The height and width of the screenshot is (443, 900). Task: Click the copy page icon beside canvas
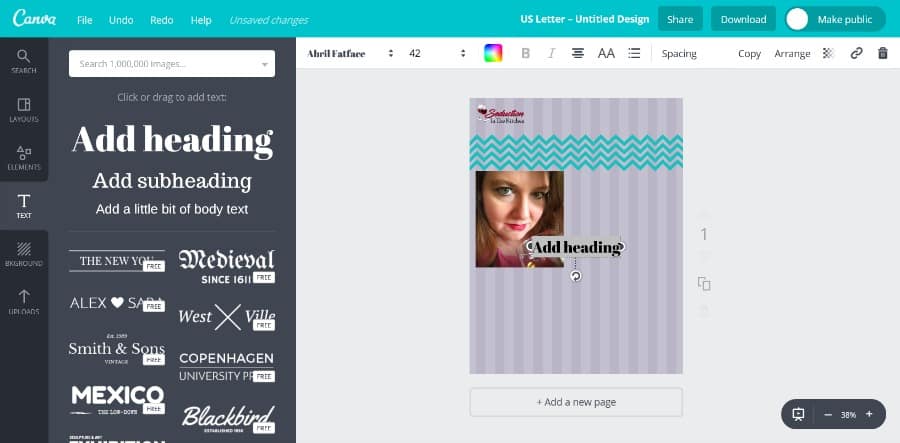click(704, 283)
